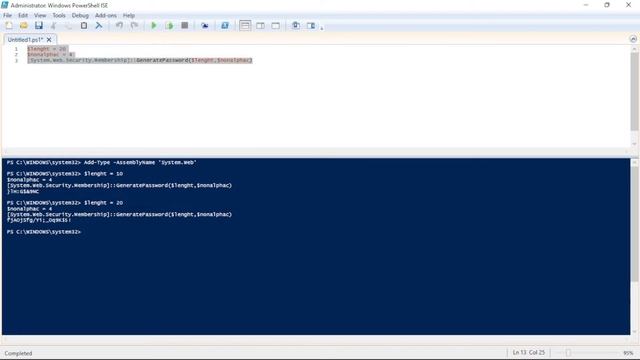Undo the last edit with the Undo arrow
Viewport: 640px width, 360px height.
119,26
